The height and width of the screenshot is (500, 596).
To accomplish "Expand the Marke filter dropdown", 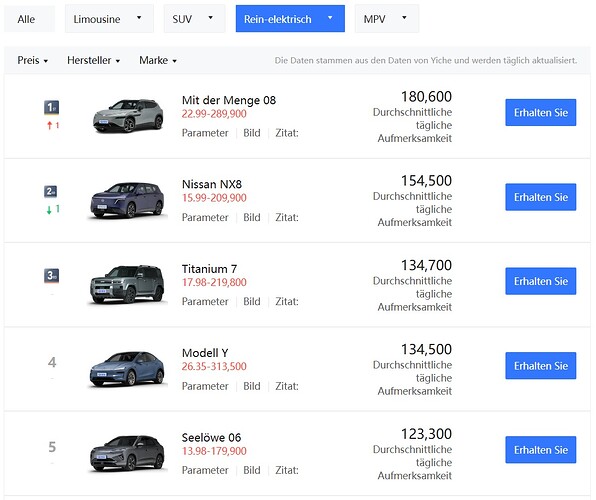I will [158, 60].
